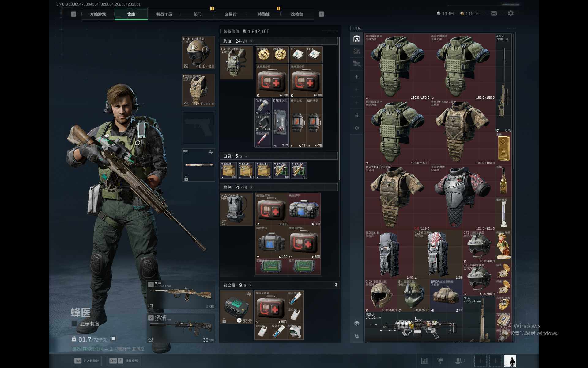This screenshot has height=368, width=588.
Task: Select the M250 machine gun in warehouse
Action: pyautogui.click(x=413, y=327)
